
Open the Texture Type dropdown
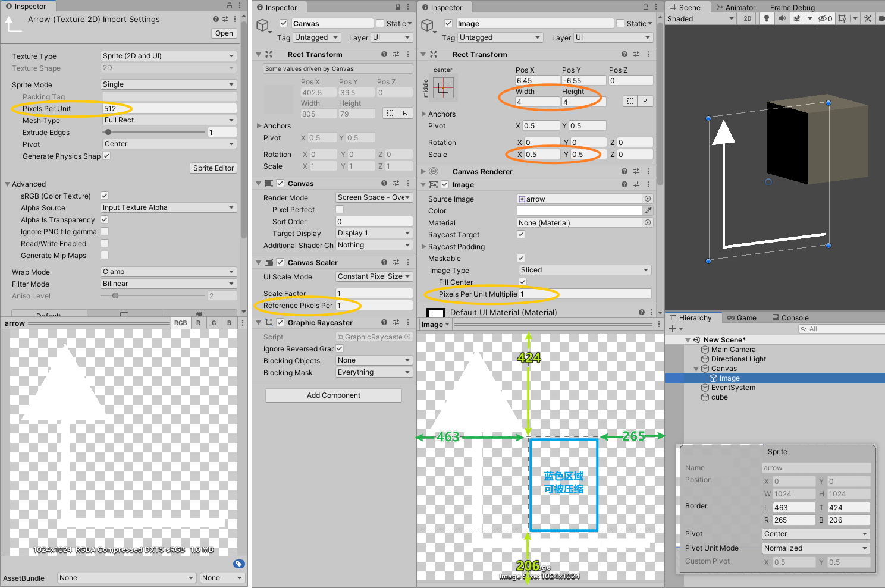point(168,56)
